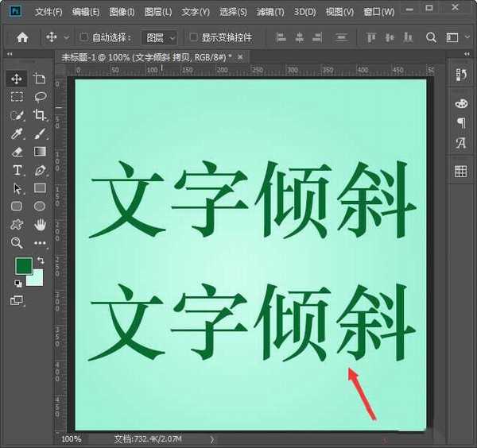The height and width of the screenshot is (448, 477).
Task: Expand the workspace switcher dropdown arrow
Action: click(466, 37)
